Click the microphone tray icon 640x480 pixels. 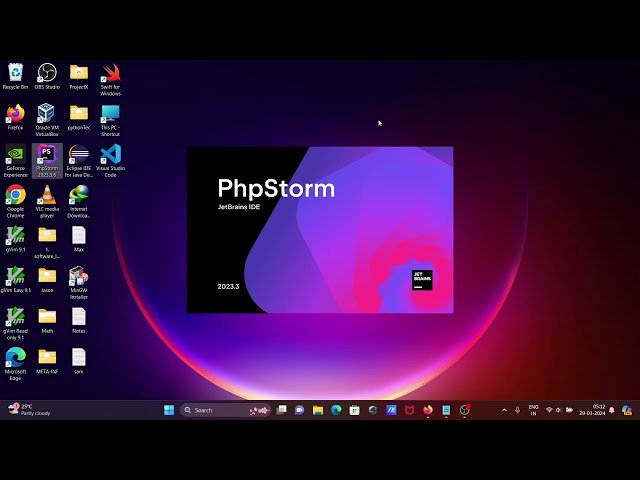[517, 410]
